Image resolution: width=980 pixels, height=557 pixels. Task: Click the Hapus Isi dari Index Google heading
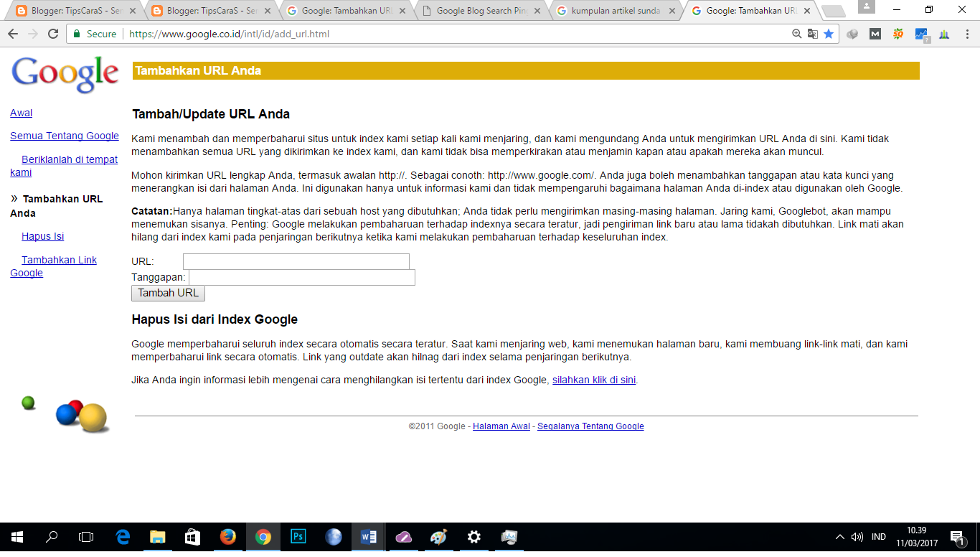point(215,319)
